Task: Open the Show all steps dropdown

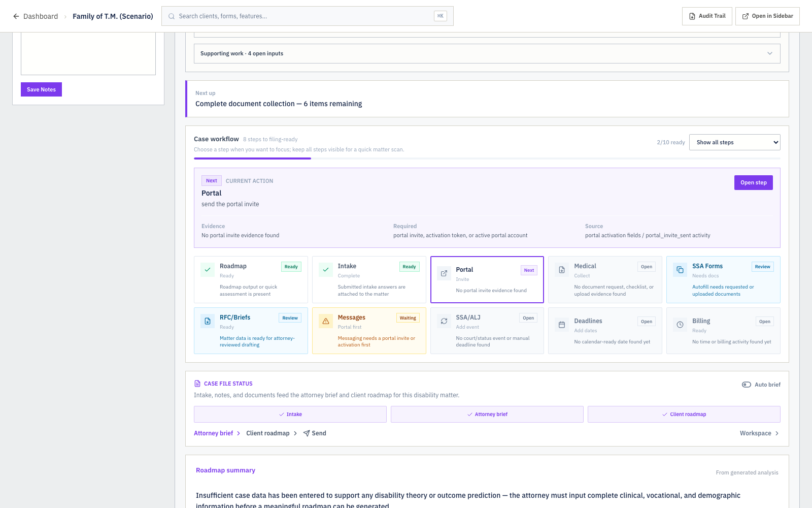Action: (735, 142)
